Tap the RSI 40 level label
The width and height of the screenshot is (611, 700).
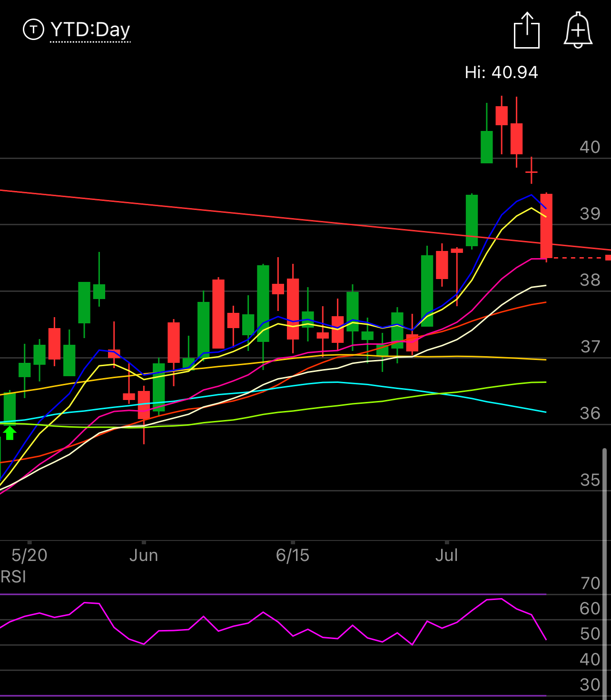tap(590, 659)
